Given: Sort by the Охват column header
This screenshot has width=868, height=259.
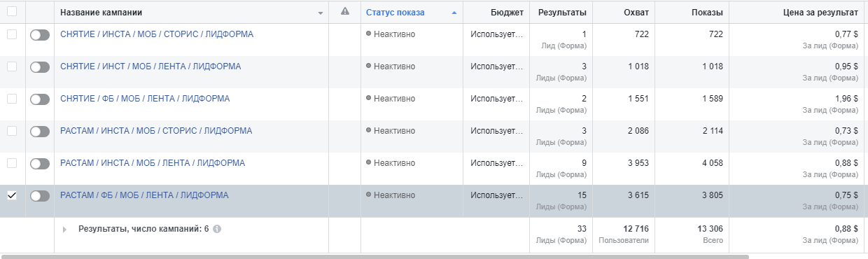Looking at the screenshot, I should (x=636, y=12).
